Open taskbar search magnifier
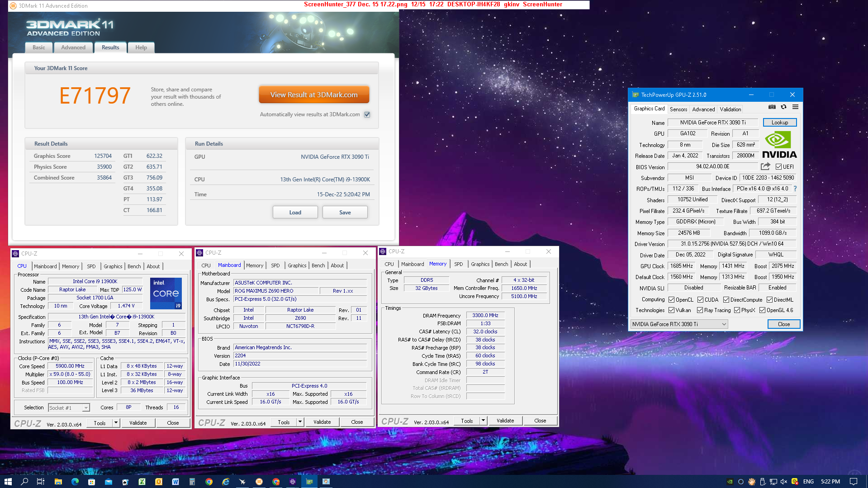 [x=24, y=481]
